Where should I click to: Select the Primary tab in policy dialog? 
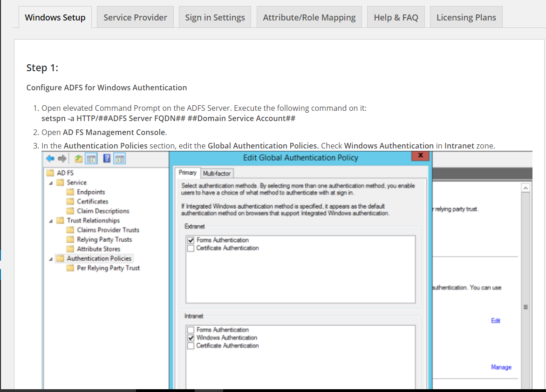(187, 173)
